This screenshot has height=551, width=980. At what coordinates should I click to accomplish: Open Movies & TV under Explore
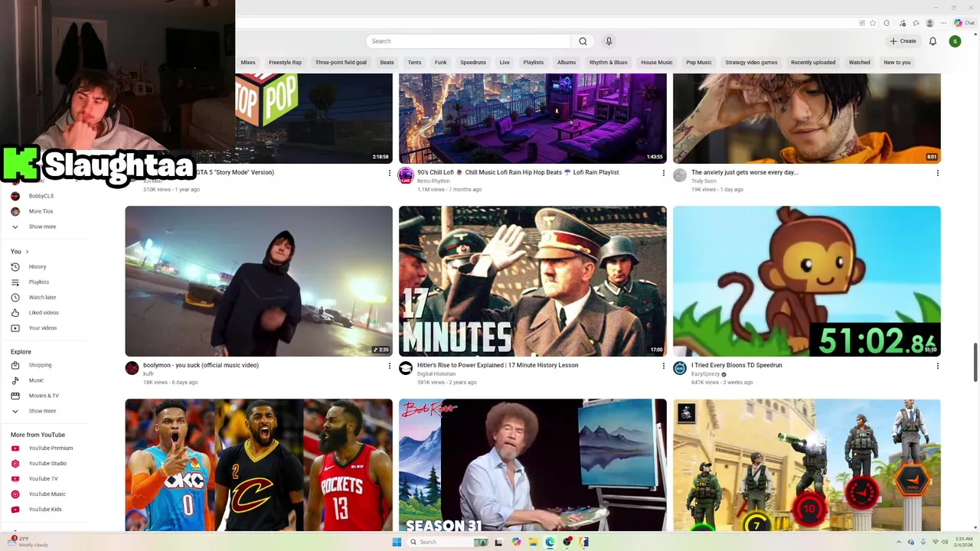44,396
